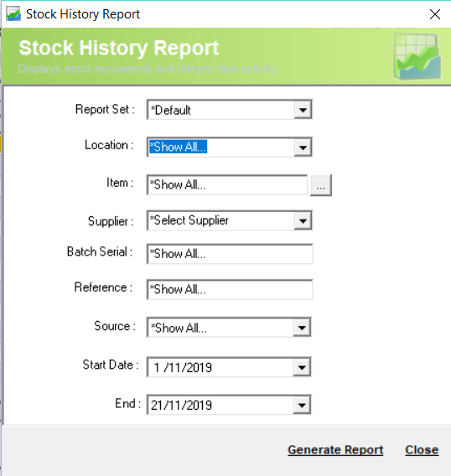Expand the Supplier dropdown arrow
This screenshot has width=451, height=476.
tap(303, 220)
